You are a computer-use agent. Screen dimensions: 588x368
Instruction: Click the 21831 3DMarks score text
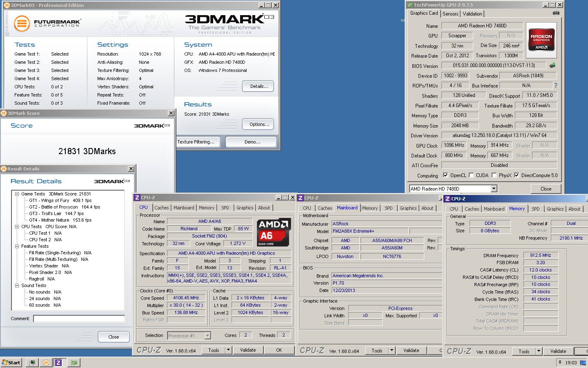click(x=87, y=151)
